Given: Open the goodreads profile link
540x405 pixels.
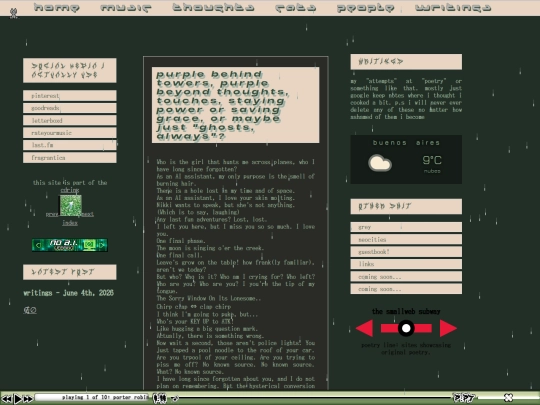Looking at the screenshot, I should point(70,108).
